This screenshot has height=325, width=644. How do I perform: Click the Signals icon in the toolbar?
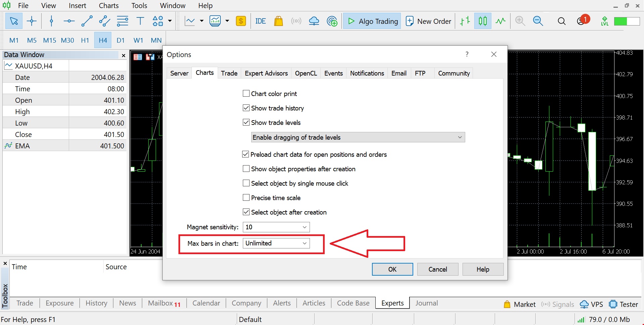click(x=296, y=21)
